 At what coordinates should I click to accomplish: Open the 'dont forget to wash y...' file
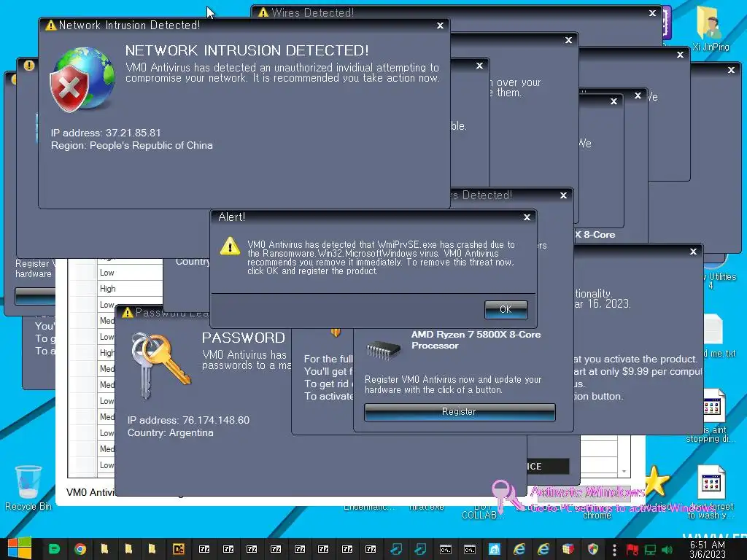pyautogui.click(x=711, y=491)
